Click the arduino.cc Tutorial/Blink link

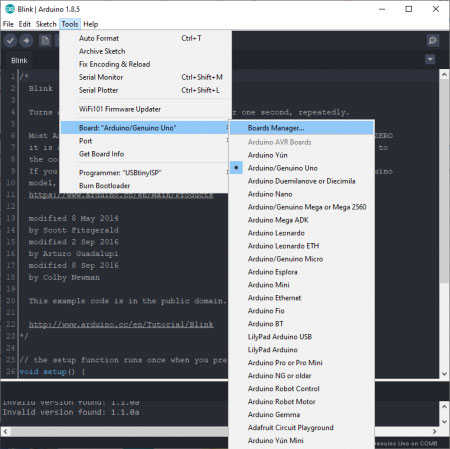click(x=121, y=324)
